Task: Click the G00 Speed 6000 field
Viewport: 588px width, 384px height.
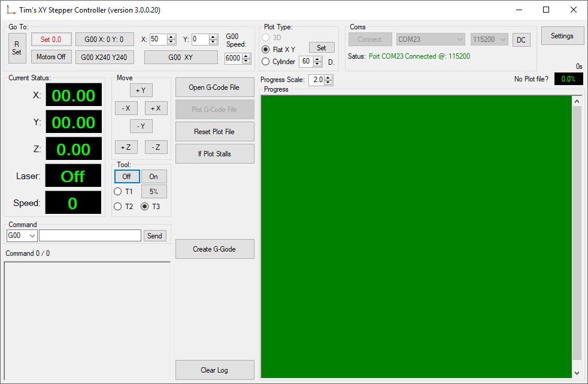Action: [234, 58]
